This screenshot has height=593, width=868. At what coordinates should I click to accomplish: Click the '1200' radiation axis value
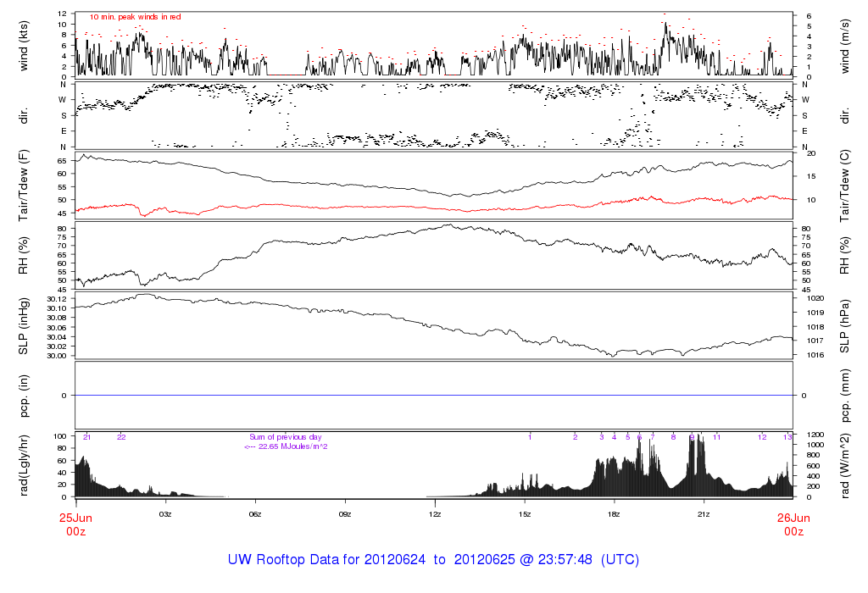[816, 435]
